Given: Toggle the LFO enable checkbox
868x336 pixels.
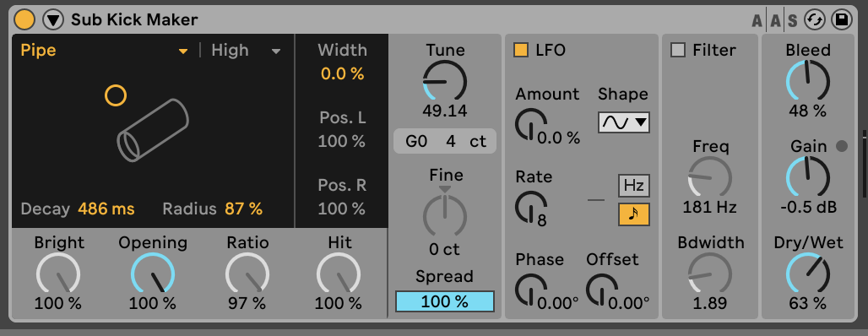Looking at the screenshot, I should 521,50.
